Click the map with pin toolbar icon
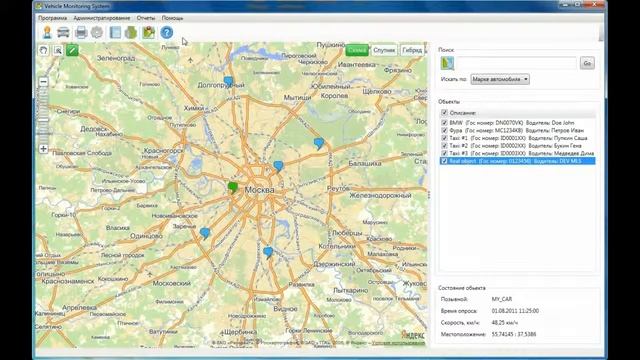Image resolution: width=640 pixels, height=360 pixels. click(x=149, y=32)
